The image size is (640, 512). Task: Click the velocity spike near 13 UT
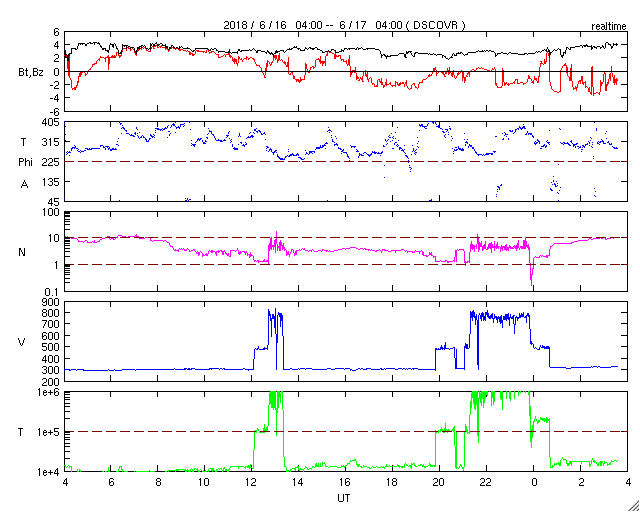[x=276, y=339]
